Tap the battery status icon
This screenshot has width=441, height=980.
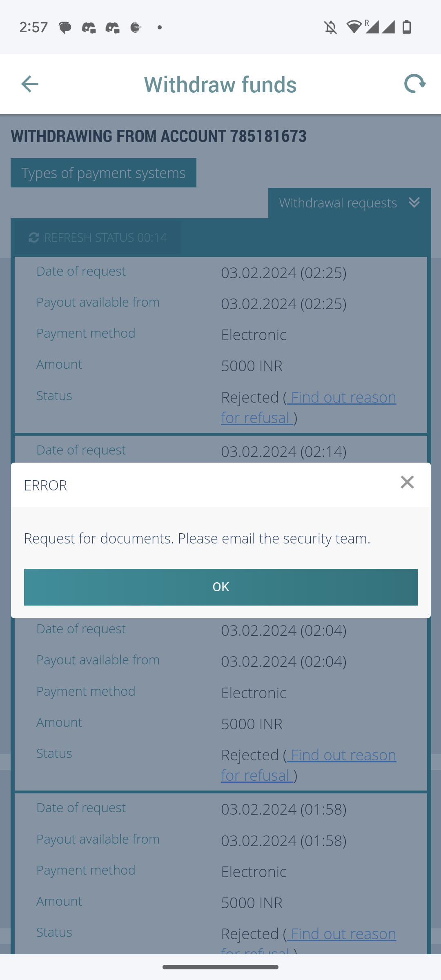coord(407,27)
